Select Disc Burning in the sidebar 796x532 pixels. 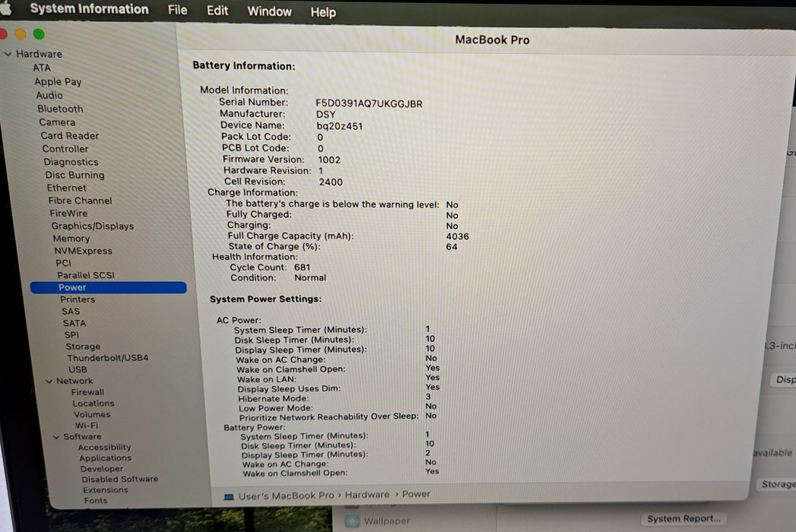coord(75,175)
